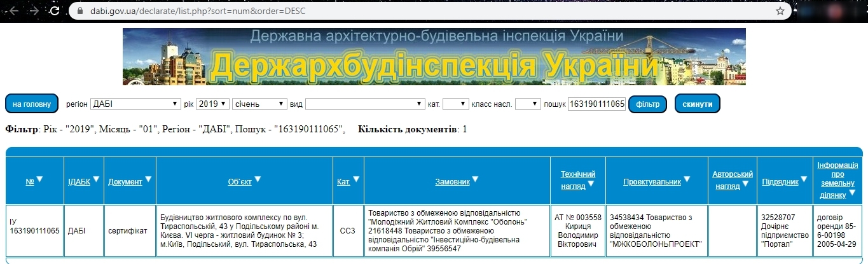This screenshot has height=264, width=868.
Task: Open the month dropdown showing січень
Action: [260, 104]
